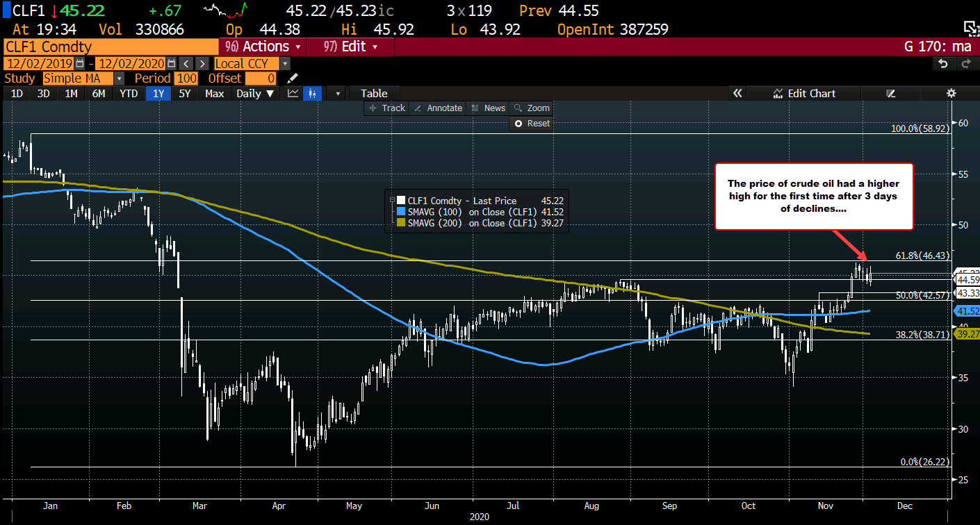The image size is (980, 525).
Task: Collapse panel with double-left chevron
Action: click(x=737, y=93)
